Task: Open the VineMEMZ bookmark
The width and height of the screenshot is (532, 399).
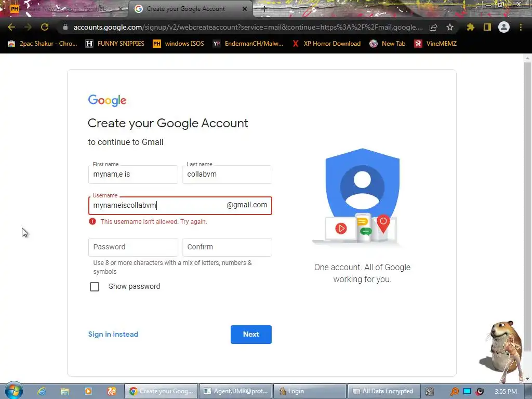Action: click(x=435, y=44)
